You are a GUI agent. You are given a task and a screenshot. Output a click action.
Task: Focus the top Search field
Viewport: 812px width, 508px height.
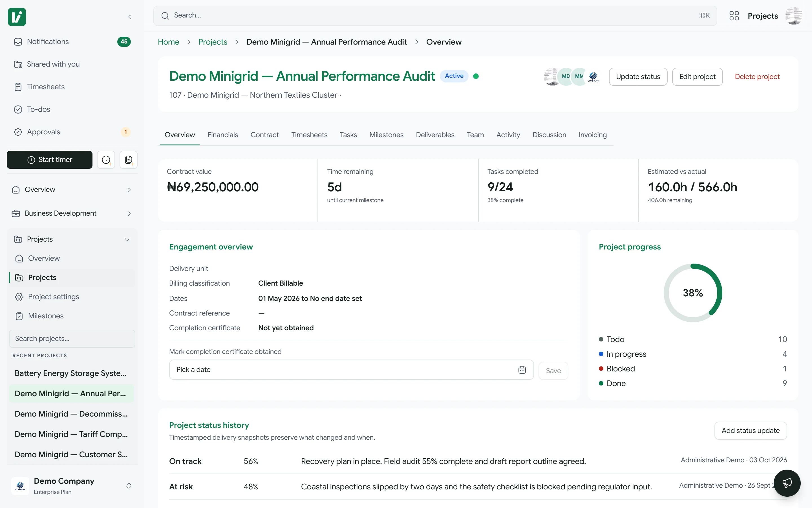(435, 16)
